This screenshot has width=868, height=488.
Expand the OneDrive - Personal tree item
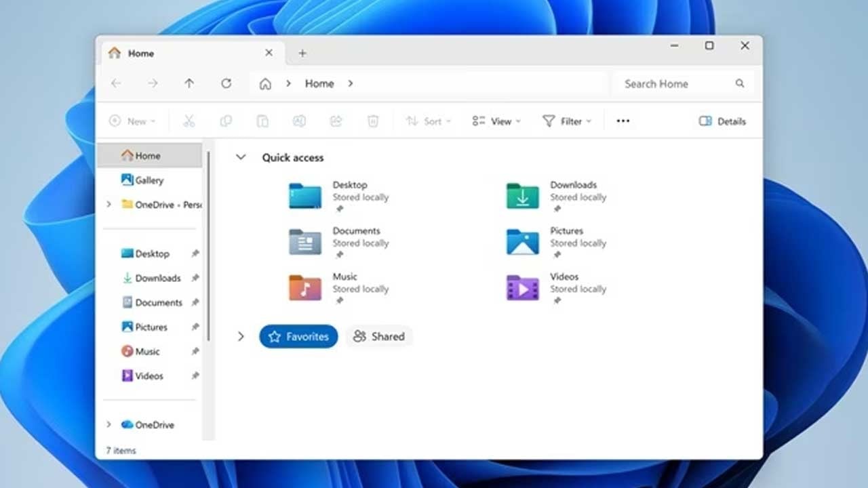point(110,205)
